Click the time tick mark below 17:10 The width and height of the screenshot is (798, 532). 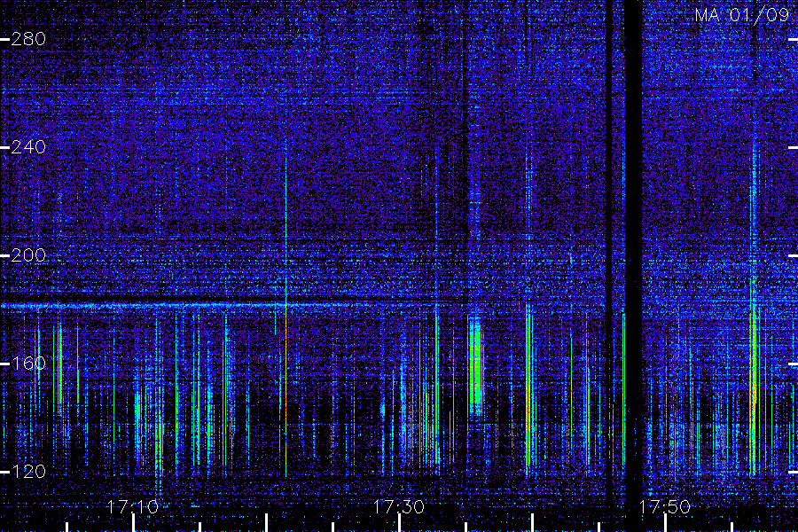133,523
